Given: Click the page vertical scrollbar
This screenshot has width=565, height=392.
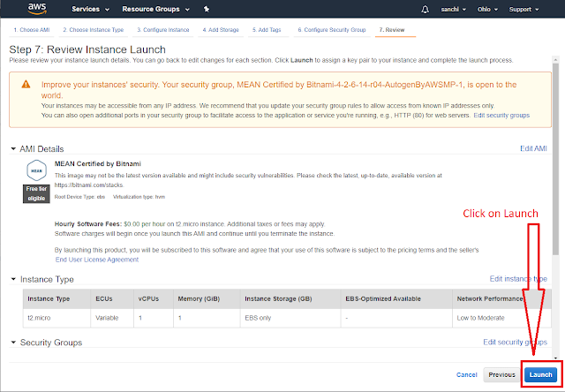Looking at the screenshot, I should tap(555, 159).
